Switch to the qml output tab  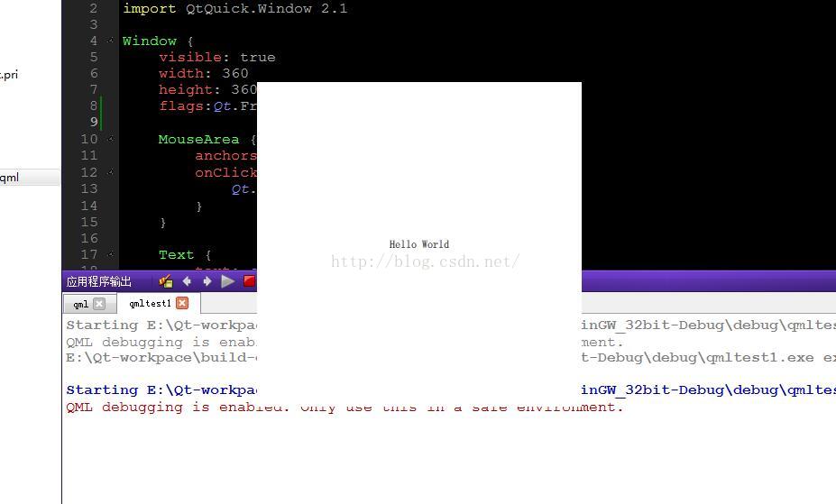(x=80, y=304)
